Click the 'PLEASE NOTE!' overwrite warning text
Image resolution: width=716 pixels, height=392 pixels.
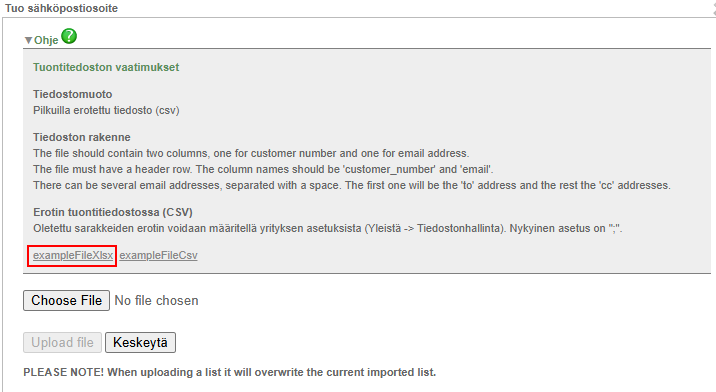[230, 372]
